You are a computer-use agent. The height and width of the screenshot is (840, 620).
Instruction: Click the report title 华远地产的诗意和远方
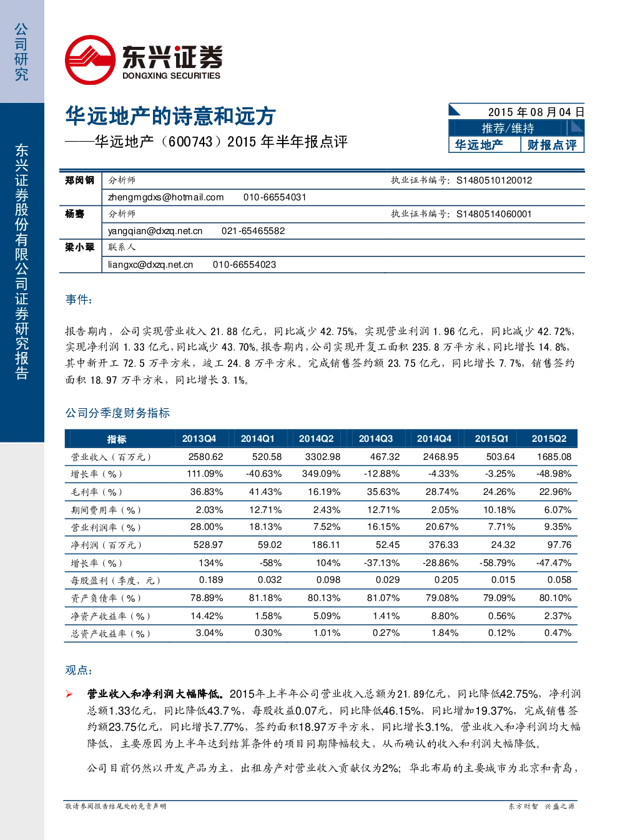(x=170, y=117)
